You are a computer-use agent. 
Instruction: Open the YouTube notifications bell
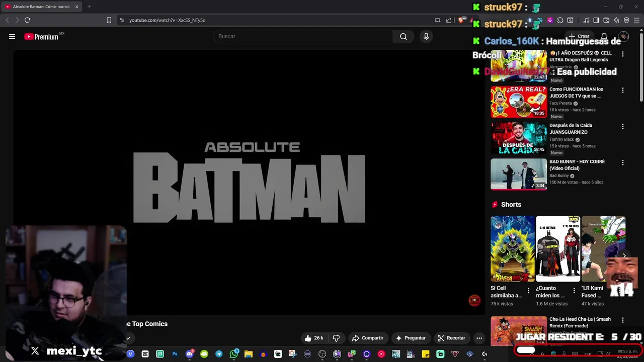pos(604,36)
